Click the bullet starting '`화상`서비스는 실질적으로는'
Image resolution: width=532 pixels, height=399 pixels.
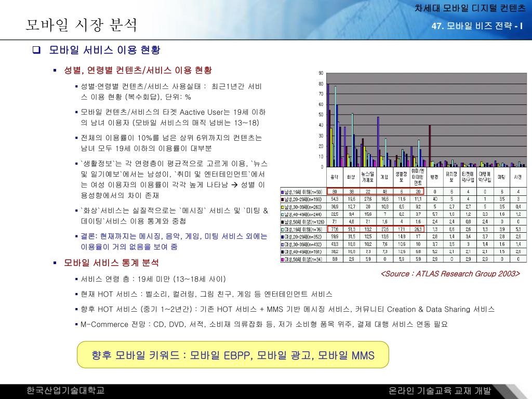(x=174, y=216)
